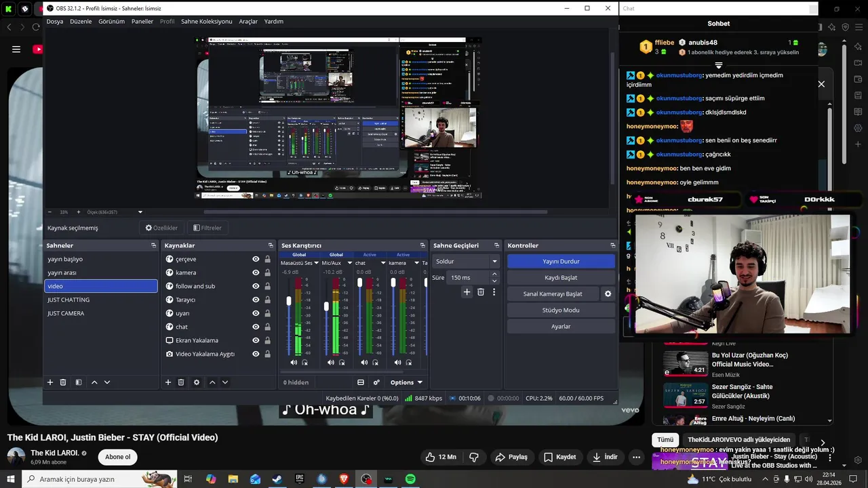The width and height of the screenshot is (868, 488).
Task: Mute the kamera audio channel speaker
Action: 397,363
